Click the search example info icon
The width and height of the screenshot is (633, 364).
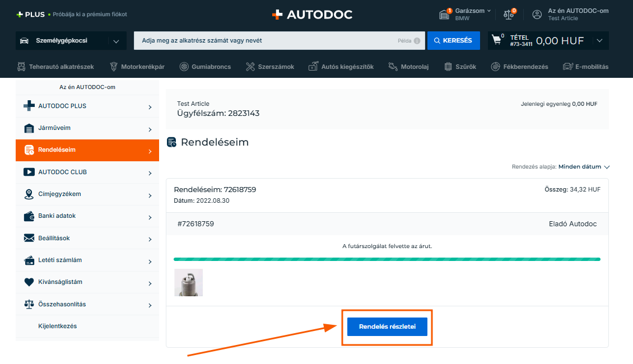click(x=417, y=41)
